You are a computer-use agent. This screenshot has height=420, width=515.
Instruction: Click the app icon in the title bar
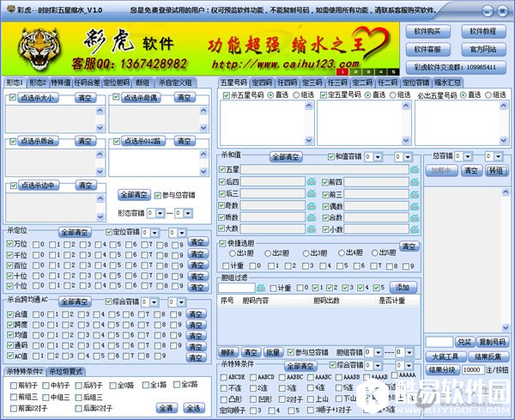click(x=11, y=9)
